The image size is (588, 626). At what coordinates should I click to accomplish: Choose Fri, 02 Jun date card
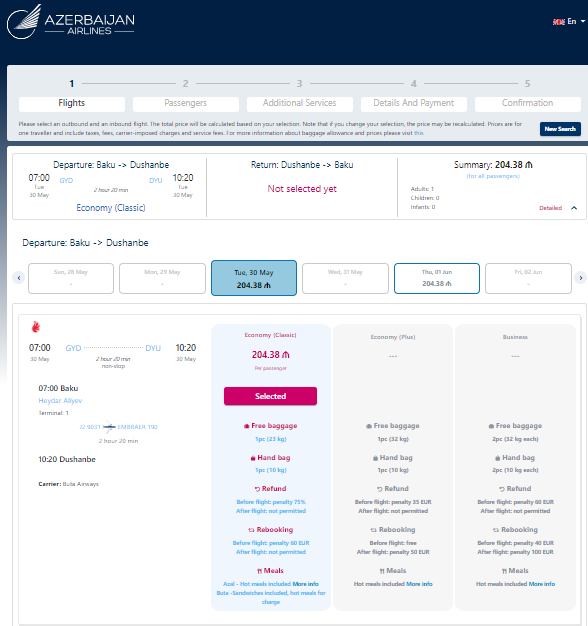coord(528,278)
